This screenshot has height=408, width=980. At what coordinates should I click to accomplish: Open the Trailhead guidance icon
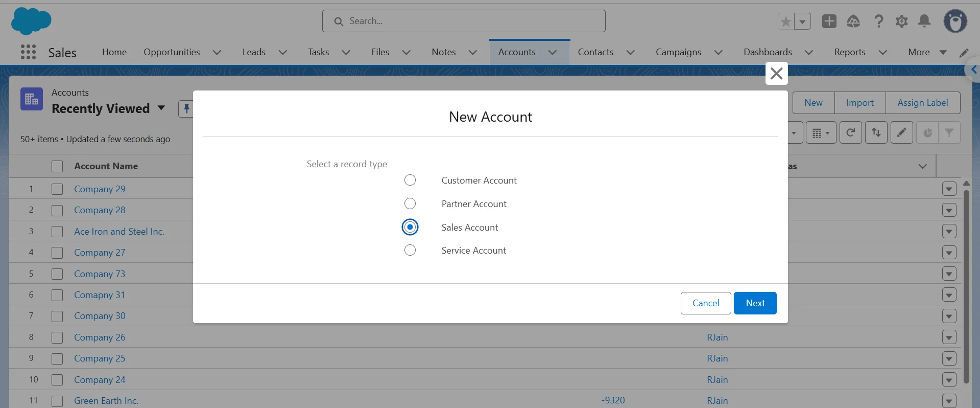853,21
